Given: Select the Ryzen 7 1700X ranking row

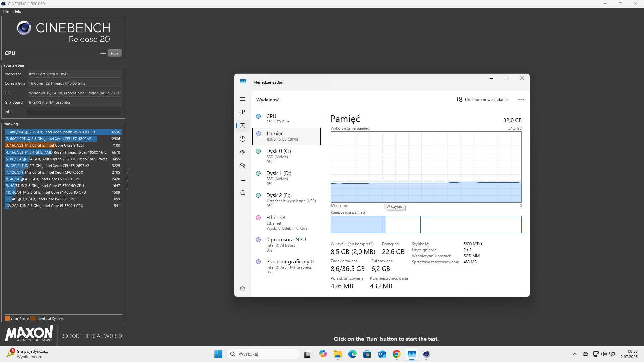Looking at the screenshot, I should click(63, 159).
